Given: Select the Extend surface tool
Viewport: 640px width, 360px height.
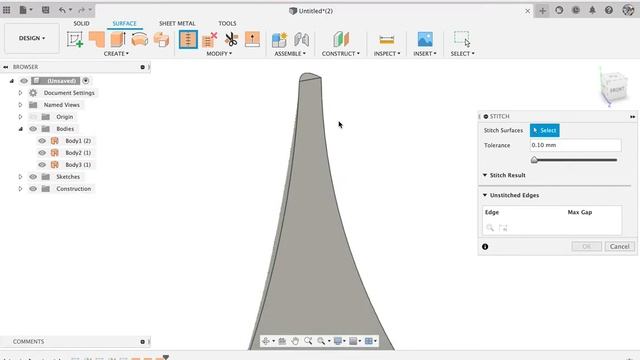Looking at the screenshot, I should (x=252, y=40).
